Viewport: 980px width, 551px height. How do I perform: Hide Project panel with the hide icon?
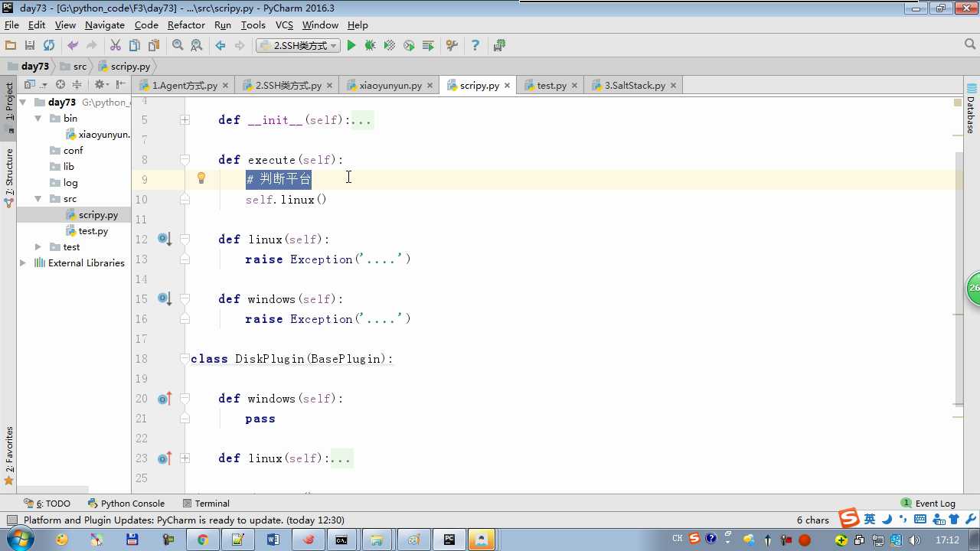[120, 85]
